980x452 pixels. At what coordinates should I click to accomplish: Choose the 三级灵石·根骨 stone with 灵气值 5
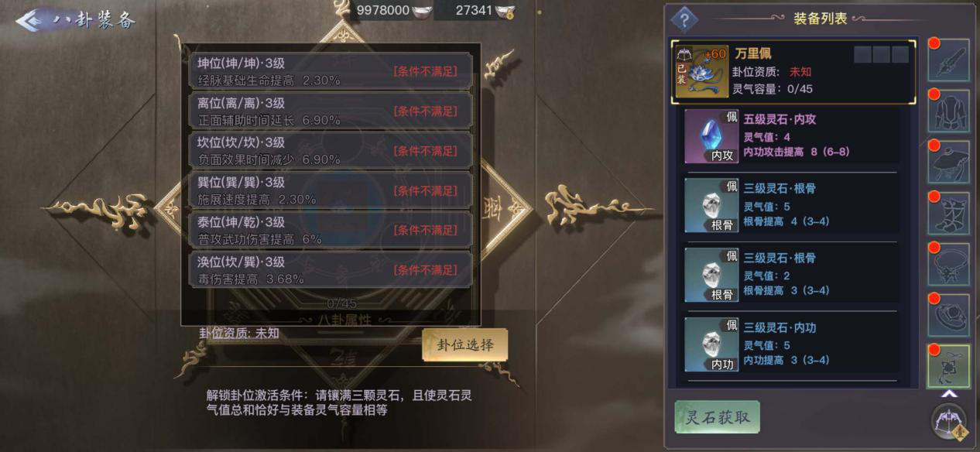coord(791,205)
